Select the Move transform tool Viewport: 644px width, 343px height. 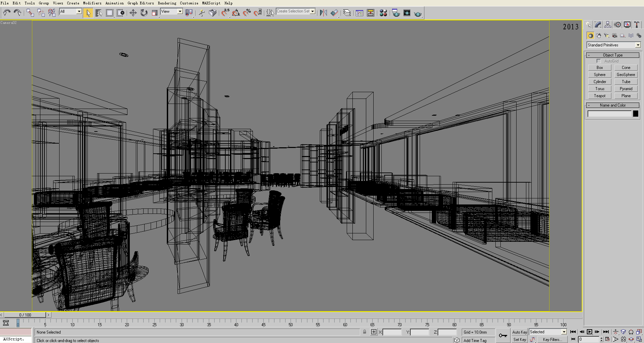(133, 13)
